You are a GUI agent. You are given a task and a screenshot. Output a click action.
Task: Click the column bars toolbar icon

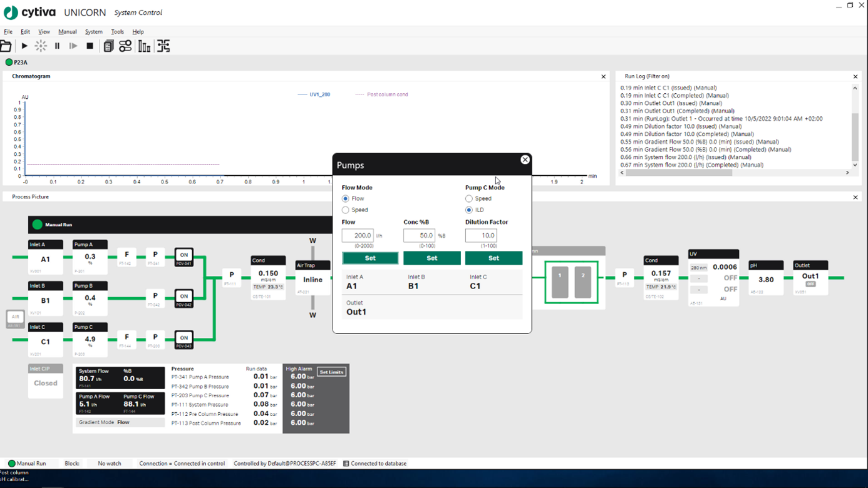(x=144, y=46)
